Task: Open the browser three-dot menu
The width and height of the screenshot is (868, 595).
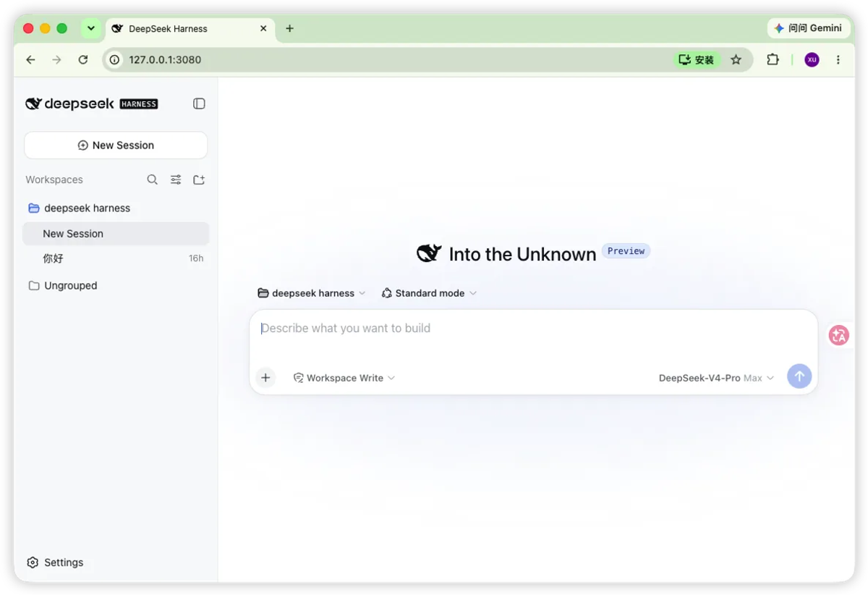Action: point(838,59)
